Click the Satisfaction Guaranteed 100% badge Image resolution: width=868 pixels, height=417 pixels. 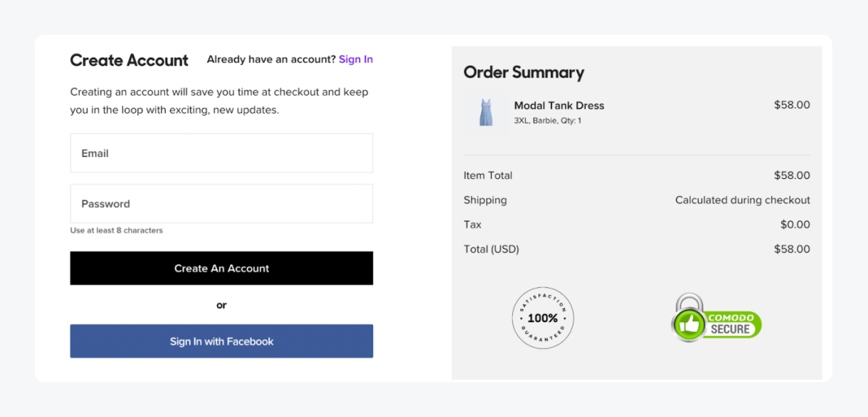tap(542, 318)
